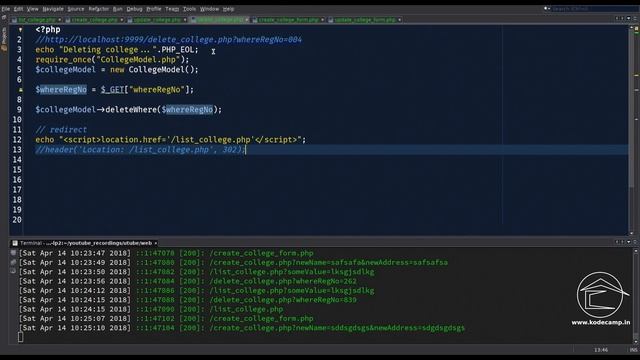Viewport: 640px width, 360px height.
Task: Click the INS insert mode indicator
Action: [633, 350]
